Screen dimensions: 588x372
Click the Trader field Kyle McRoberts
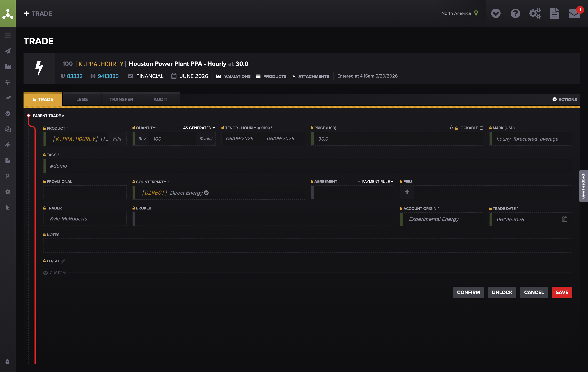pyautogui.click(x=85, y=219)
